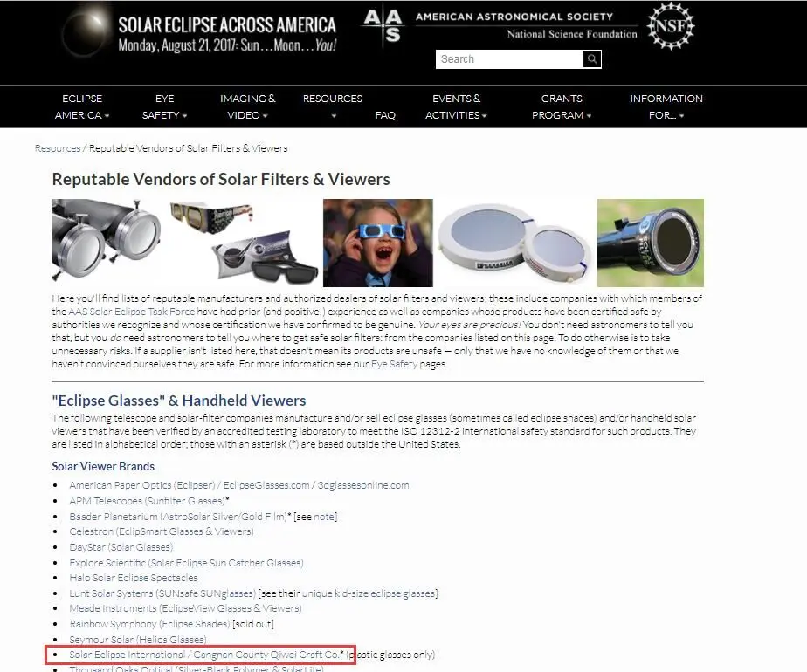Expand the Eclipse America dropdown menu
The width and height of the screenshot is (807, 672).
(x=82, y=106)
